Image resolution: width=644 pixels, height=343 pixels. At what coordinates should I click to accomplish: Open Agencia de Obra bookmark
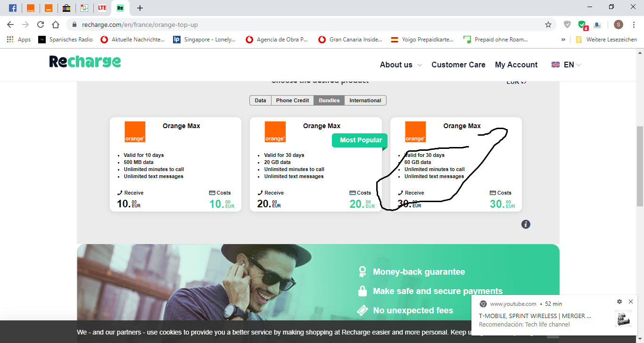(x=277, y=40)
